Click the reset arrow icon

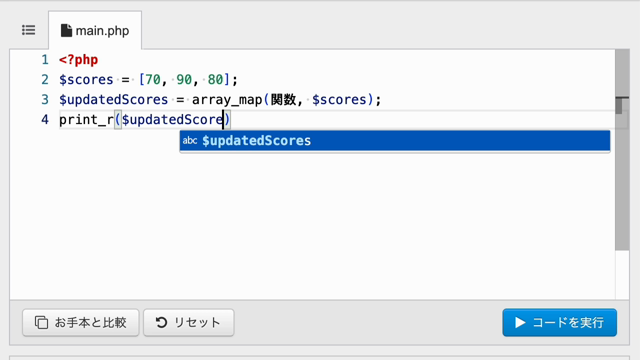point(161,322)
